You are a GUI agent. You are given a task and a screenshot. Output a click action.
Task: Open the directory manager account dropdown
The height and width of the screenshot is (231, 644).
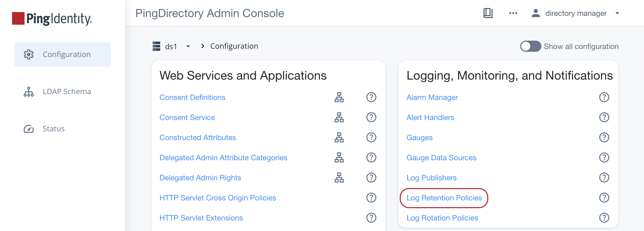(617, 13)
